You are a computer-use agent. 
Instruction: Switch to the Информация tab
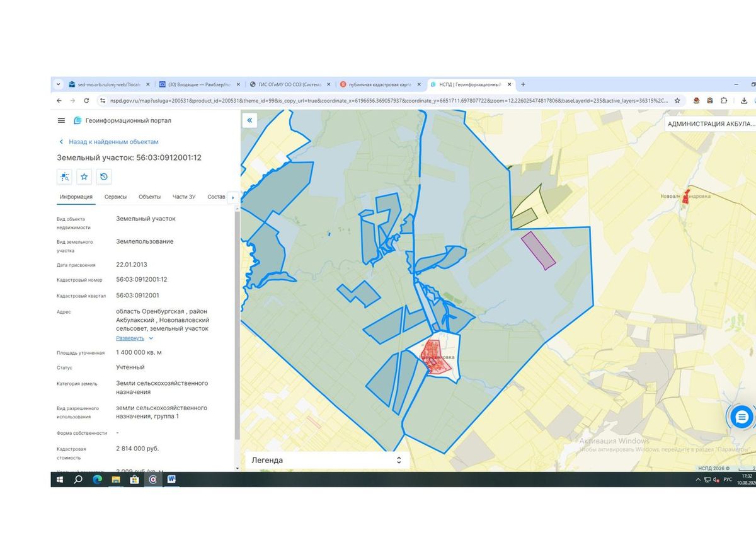(x=76, y=197)
